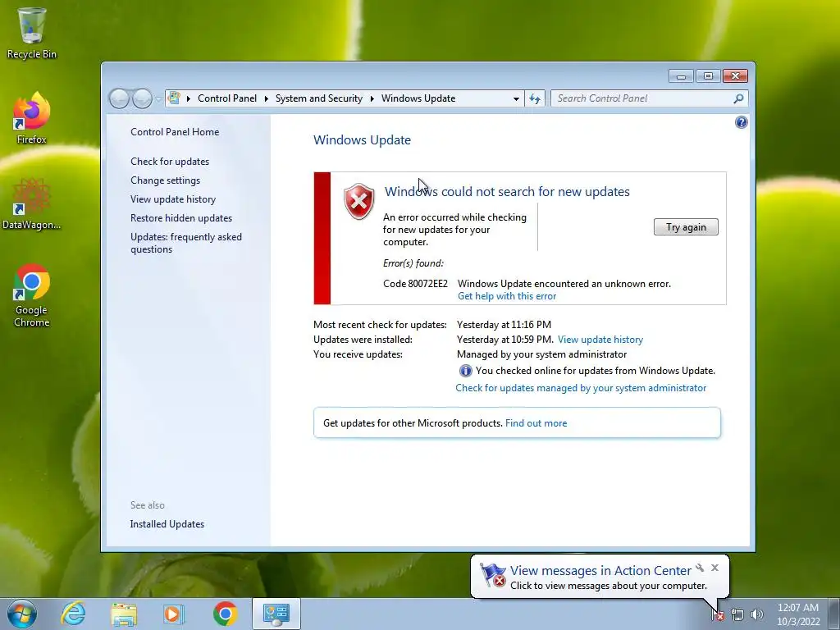Open Windows Update help question mark icon
The width and height of the screenshot is (840, 630).
(x=741, y=123)
